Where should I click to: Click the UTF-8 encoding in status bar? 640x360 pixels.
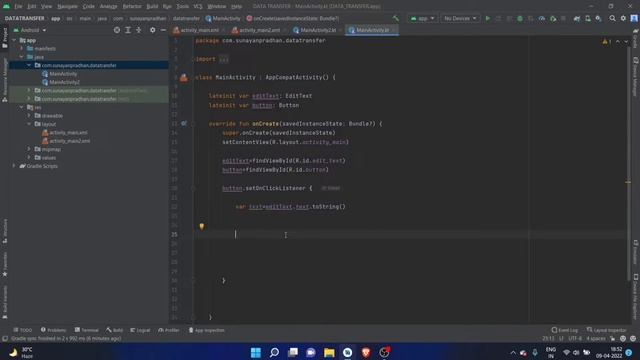[575, 339]
